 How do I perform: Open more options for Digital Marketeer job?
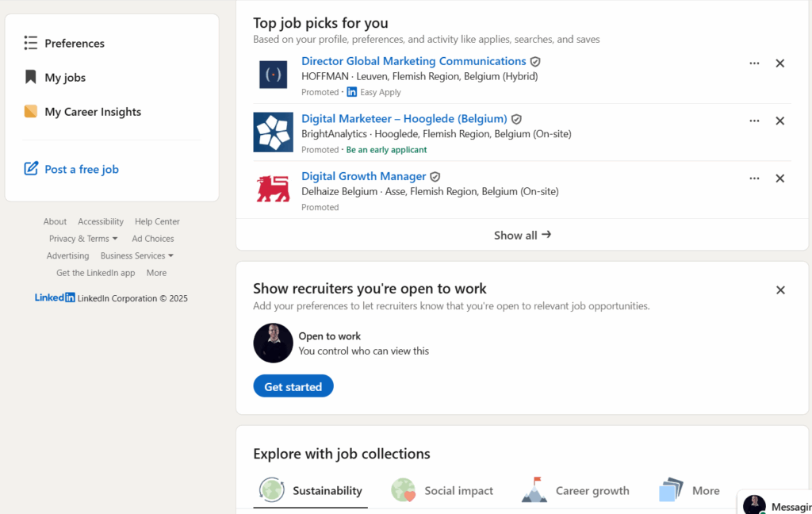click(x=754, y=121)
